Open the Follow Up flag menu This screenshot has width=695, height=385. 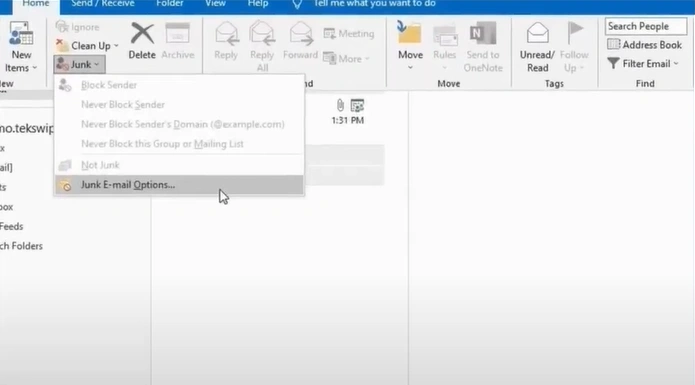click(x=574, y=47)
